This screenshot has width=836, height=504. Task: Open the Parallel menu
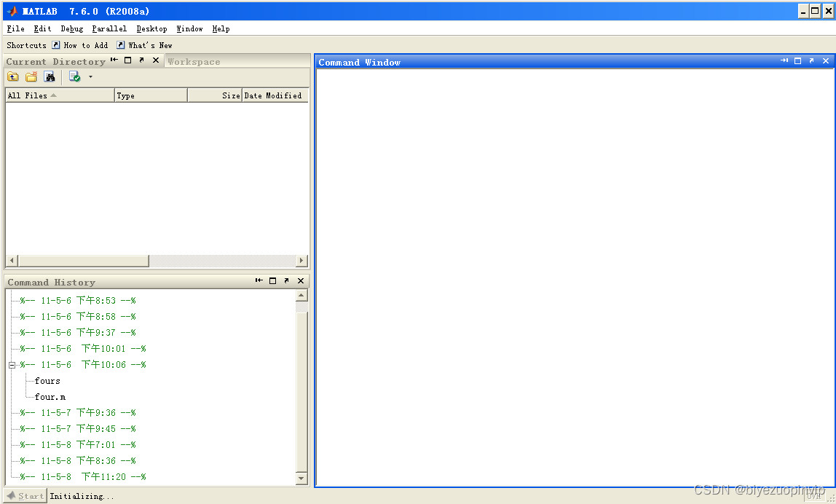coord(109,29)
